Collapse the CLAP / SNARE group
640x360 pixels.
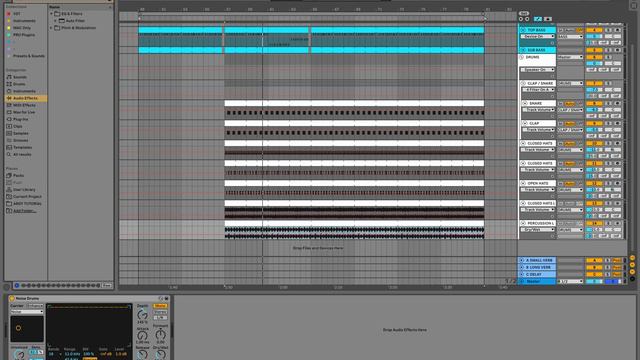523,83
